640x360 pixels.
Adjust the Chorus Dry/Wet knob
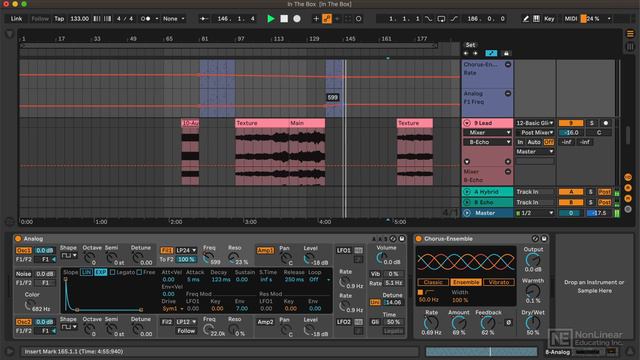[532, 323]
